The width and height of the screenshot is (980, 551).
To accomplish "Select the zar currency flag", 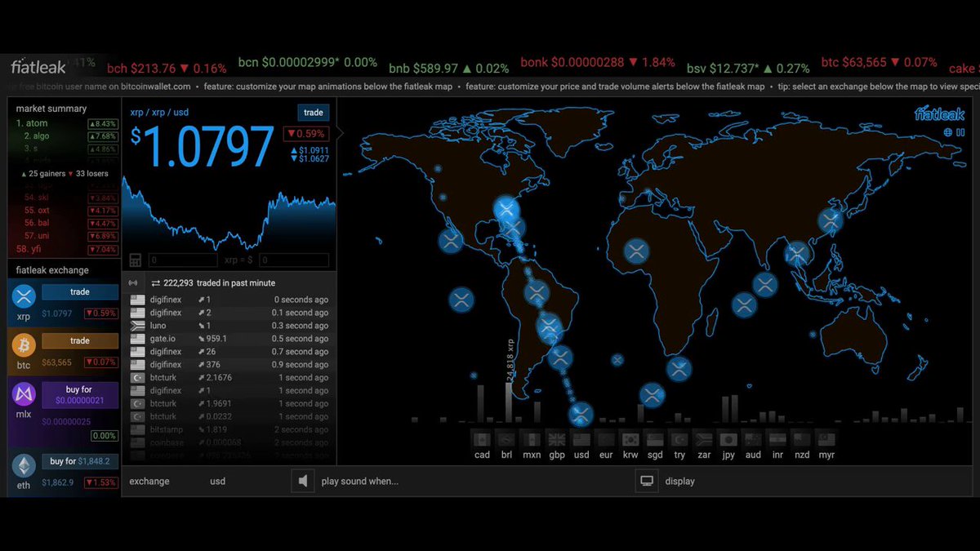I will coord(704,439).
